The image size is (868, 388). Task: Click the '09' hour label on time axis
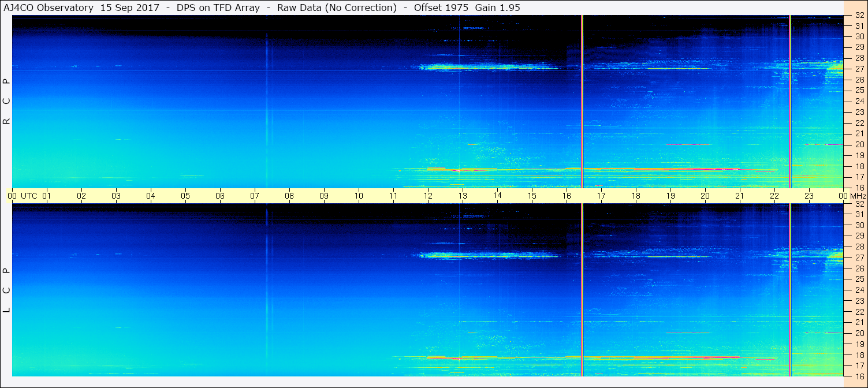(x=324, y=196)
